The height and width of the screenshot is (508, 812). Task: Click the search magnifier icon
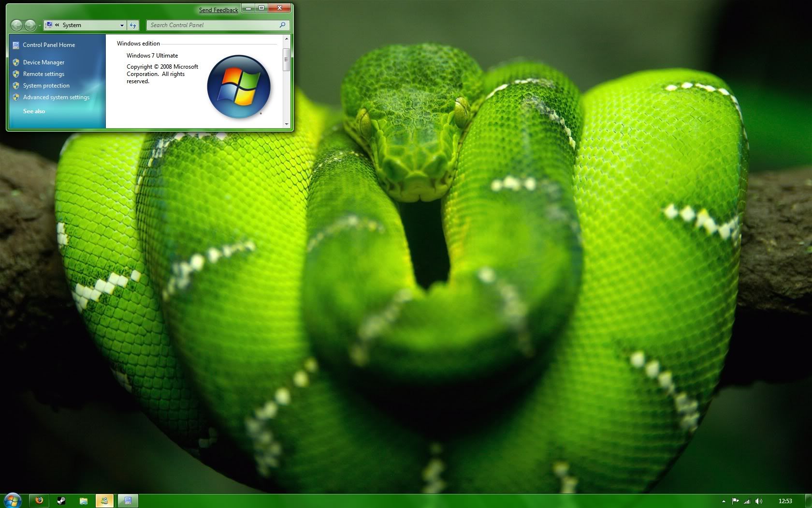click(283, 25)
